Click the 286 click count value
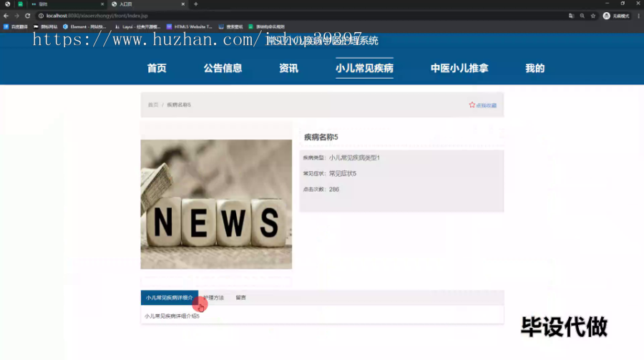The width and height of the screenshot is (644, 360). 334,190
